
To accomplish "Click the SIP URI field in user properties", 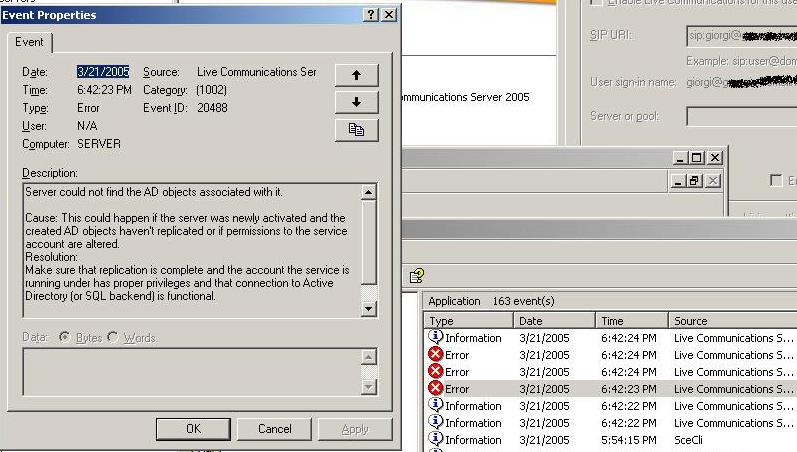I will (x=742, y=36).
